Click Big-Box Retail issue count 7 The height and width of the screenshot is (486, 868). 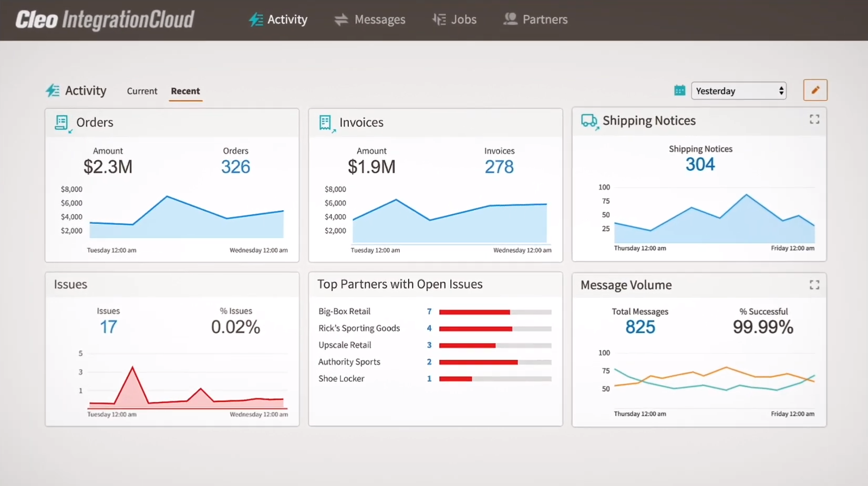point(429,312)
